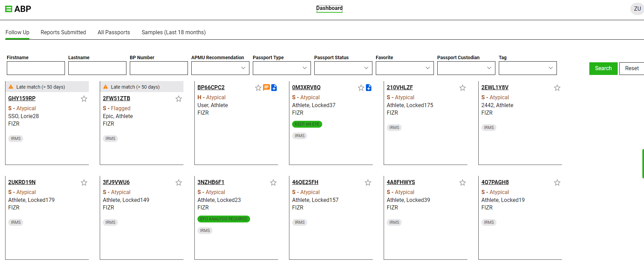Open passport link 4A8FHWYS
The height and width of the screenshot is (270, 644).
tap(401, 182)
